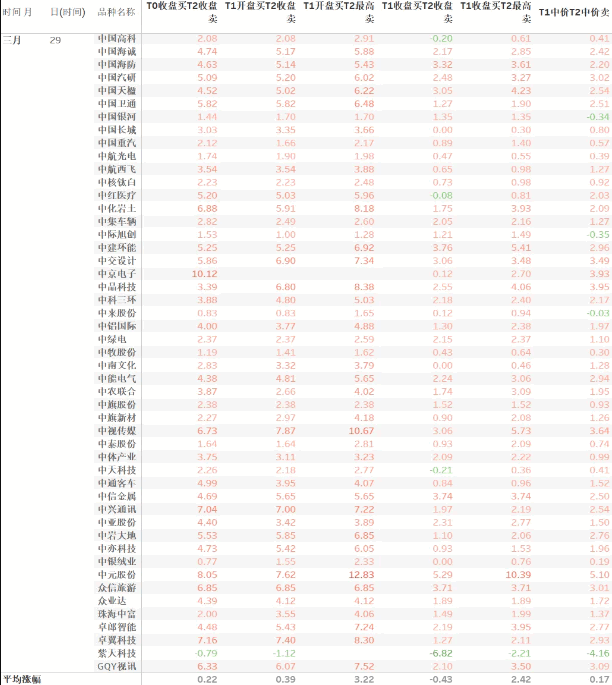Select the 中航光电 row name
Image resolution: width=612 pixels, height=685 pixels.
[117, 156]
